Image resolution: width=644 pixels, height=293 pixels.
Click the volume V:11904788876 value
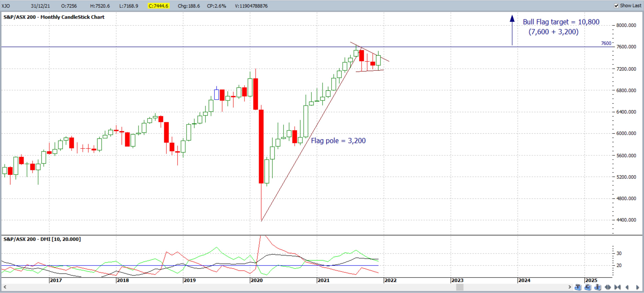tap(251, 6)
